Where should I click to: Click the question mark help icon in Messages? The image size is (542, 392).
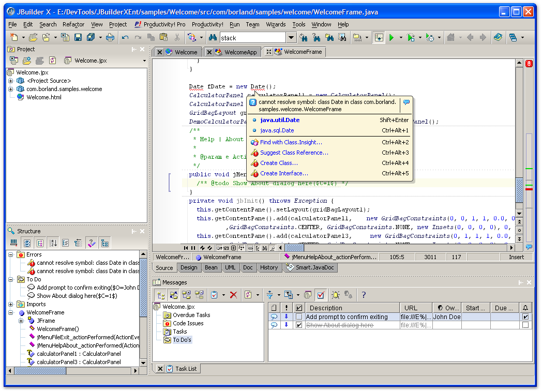pos(364,295)
